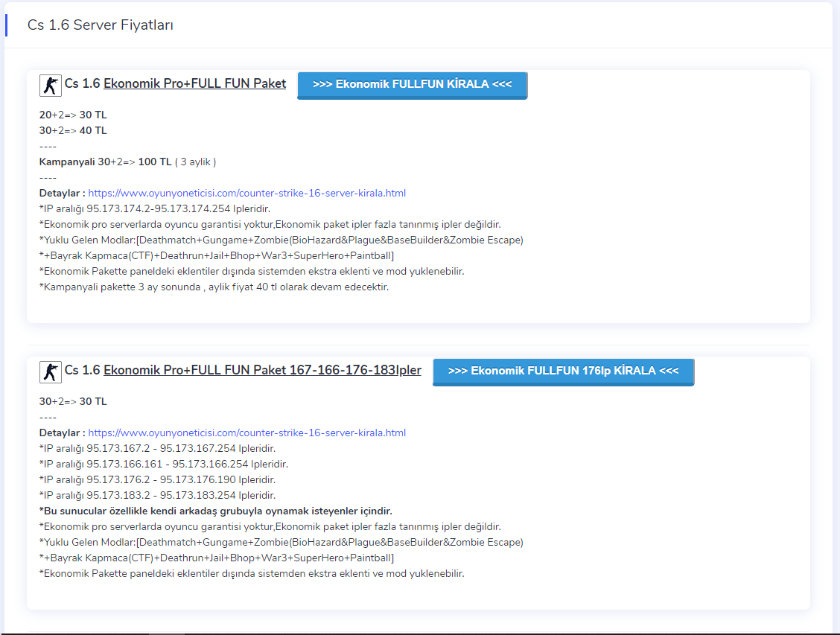Click the ekstra eklenti ve mod yuklenebilir note in the second package
This screenshot has height=635, width=840.
[x=252, y=573]
